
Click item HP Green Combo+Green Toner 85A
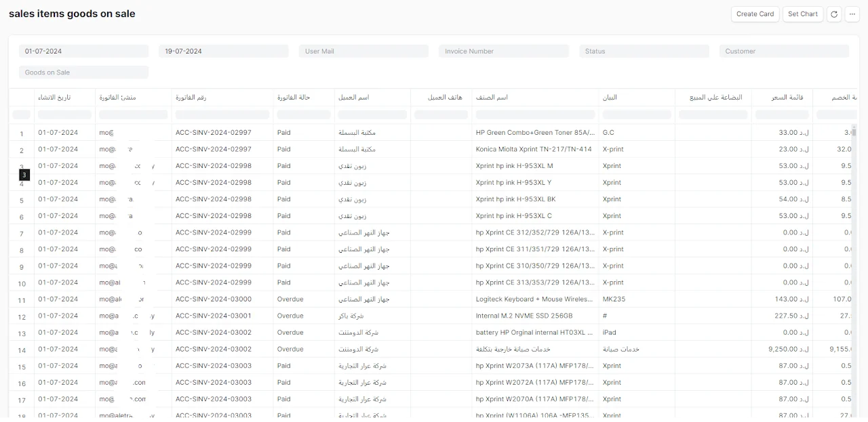[x=536, y=133]
